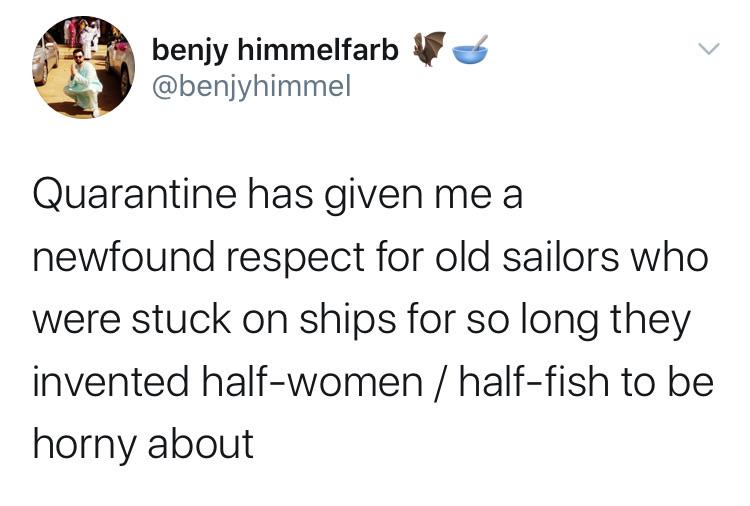The height and width of the screenshot is (506, 750).
Task: Click the word about ending the tweet
Action: pyautogui.click(x=200, y=444)
